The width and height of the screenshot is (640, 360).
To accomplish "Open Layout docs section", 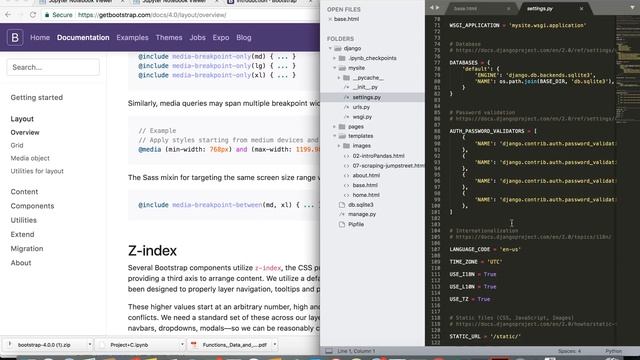I will click(x=22, y=119).
